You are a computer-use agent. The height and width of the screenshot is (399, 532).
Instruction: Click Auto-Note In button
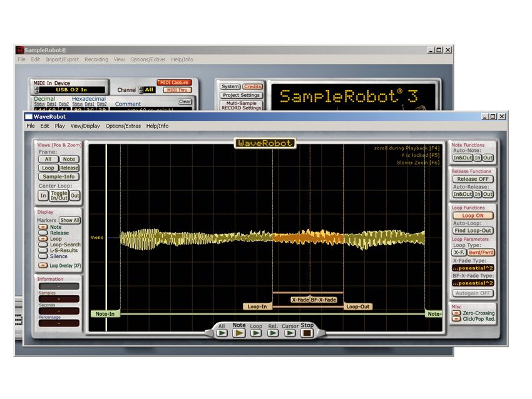pyautogui.click(x=478, y=158)
